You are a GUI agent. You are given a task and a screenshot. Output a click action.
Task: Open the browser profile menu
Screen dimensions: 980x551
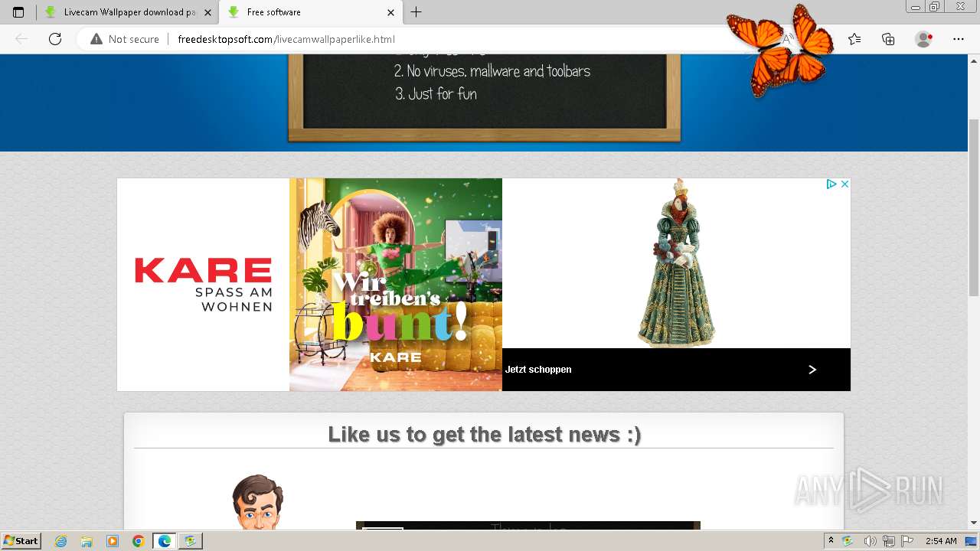[x=924, y=39]
